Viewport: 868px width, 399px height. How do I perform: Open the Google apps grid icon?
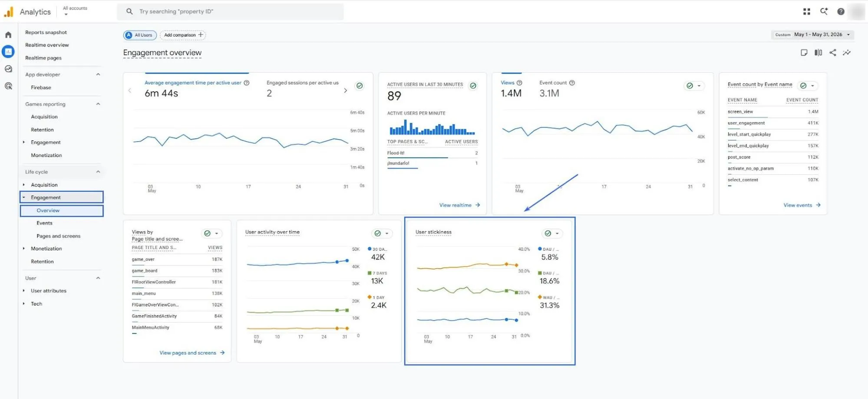coord(807,12)
